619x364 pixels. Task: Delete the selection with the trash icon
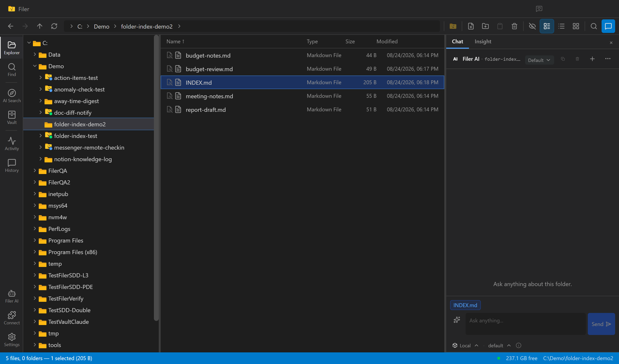pos(514,26)
